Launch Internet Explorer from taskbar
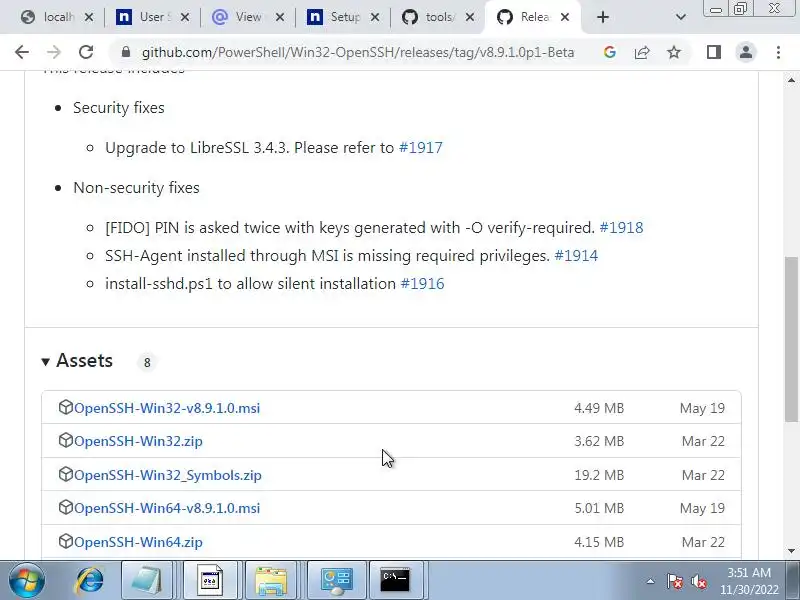The width and height of the screenshot is (800, 600). click(x=89, y=580)
